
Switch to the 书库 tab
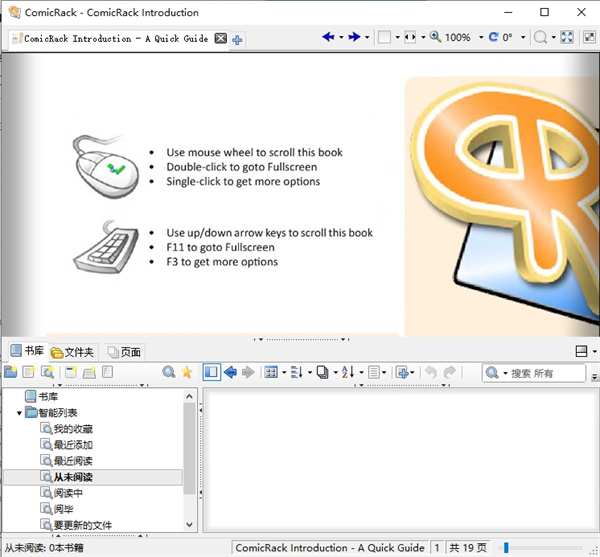(x=27, y=351)
